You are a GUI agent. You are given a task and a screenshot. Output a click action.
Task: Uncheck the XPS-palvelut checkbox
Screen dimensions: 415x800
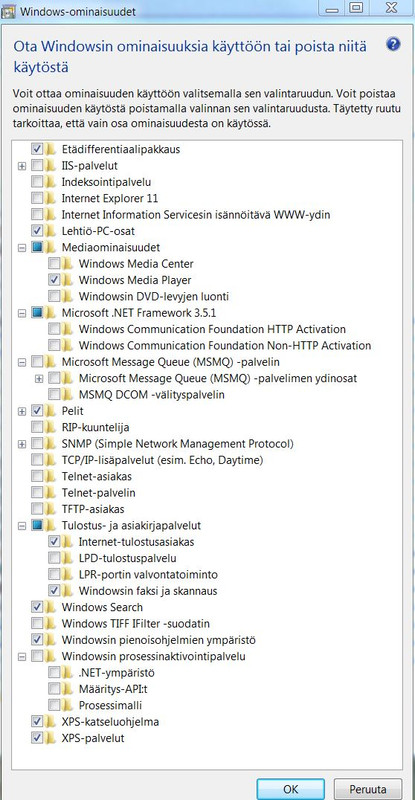[37, 738]
